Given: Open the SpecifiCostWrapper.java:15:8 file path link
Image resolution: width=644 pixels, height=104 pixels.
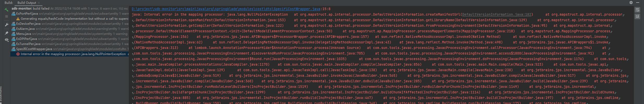Looking at the screenshot, I should click(x=226, y=9).
